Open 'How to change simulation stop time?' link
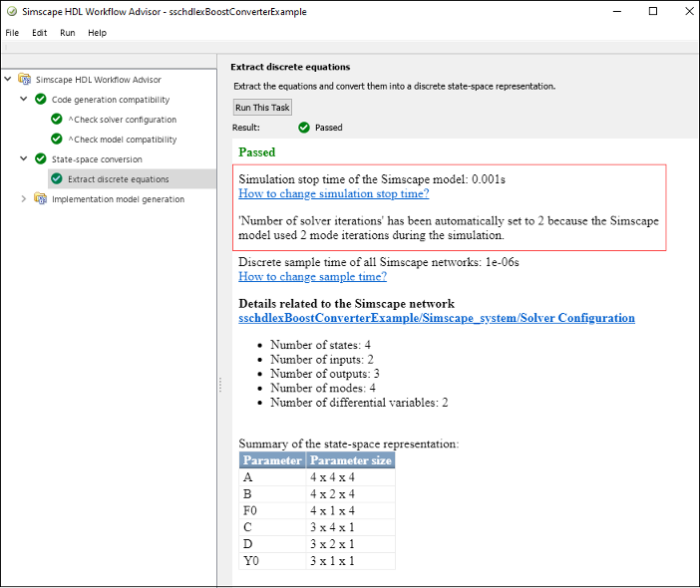Screen dimensions: 700x588 pos(333,193)
